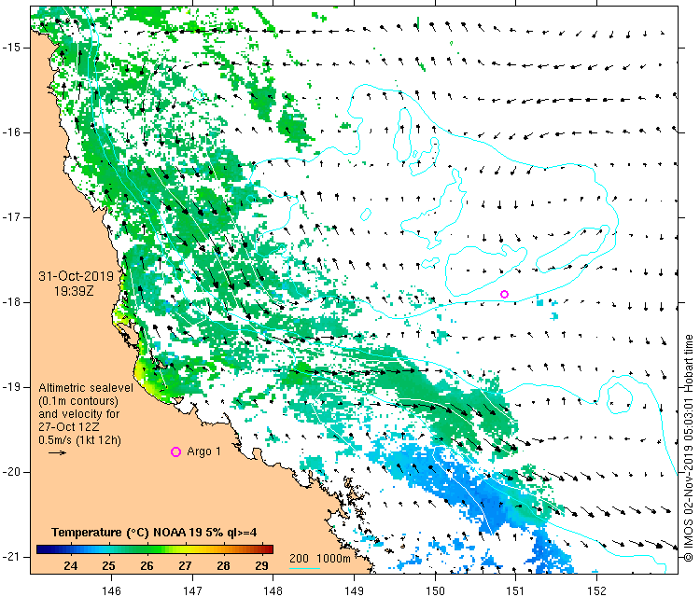Viewport: 700px width, 597px height.
Task: Click the 26 degree colorbar tick label
Action: (147, 566)
